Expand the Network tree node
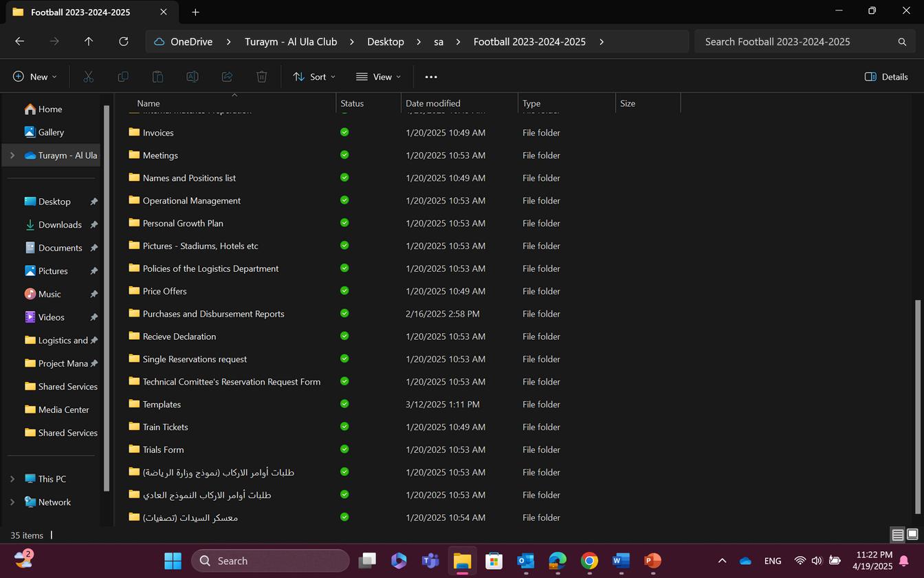Viewport: 924px width, 578px height. click(12, 502)
